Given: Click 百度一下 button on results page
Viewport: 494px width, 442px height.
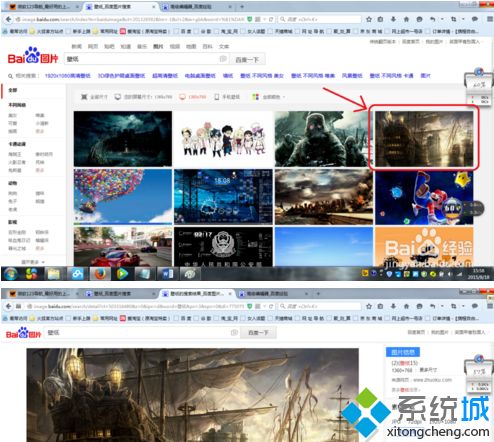Looking at the screenshot, I should pos(247,60).
